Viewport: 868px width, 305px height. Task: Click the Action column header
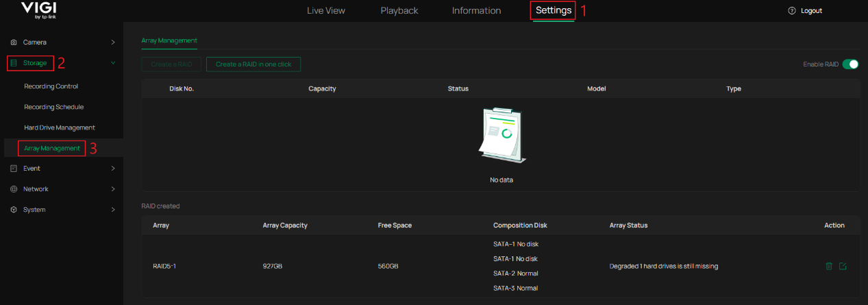point(834,225)
